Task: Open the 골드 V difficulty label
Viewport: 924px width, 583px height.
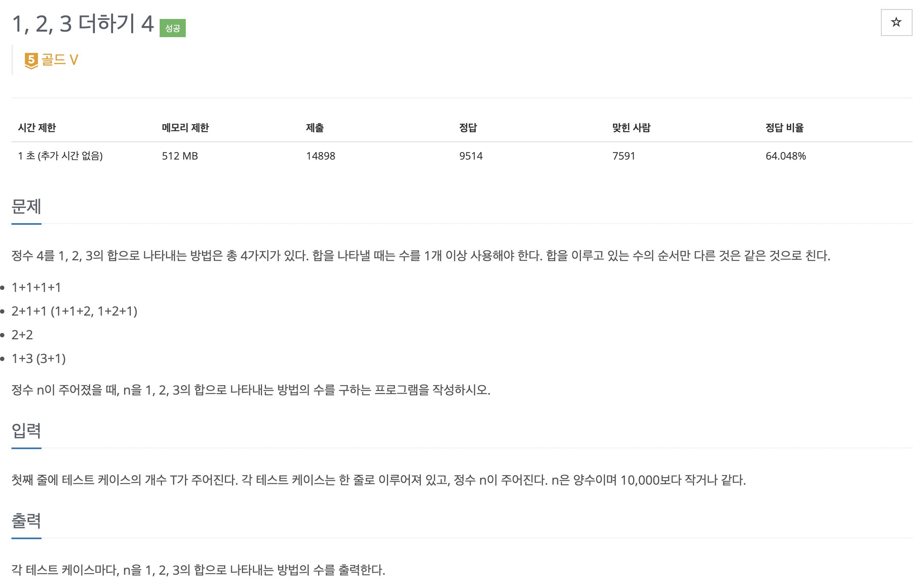Action: coord(60,60)
